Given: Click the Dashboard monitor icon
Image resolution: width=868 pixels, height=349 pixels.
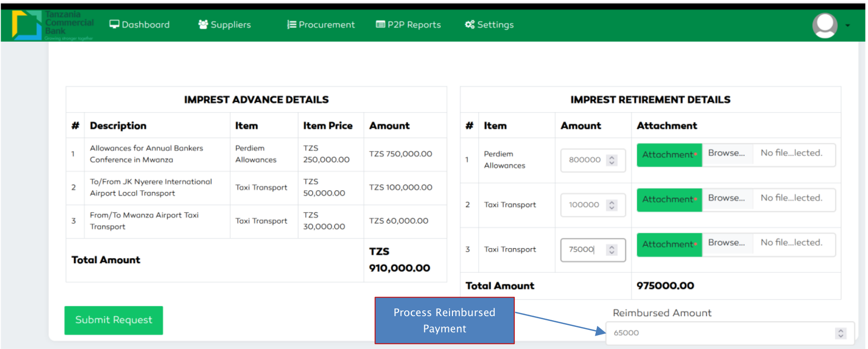Looking at the screenshot, I should (114, 24).
